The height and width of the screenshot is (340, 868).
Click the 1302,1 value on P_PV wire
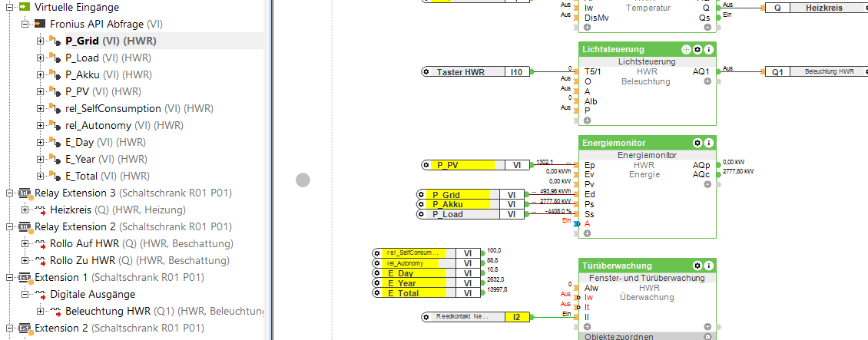[x=545, y=162]
